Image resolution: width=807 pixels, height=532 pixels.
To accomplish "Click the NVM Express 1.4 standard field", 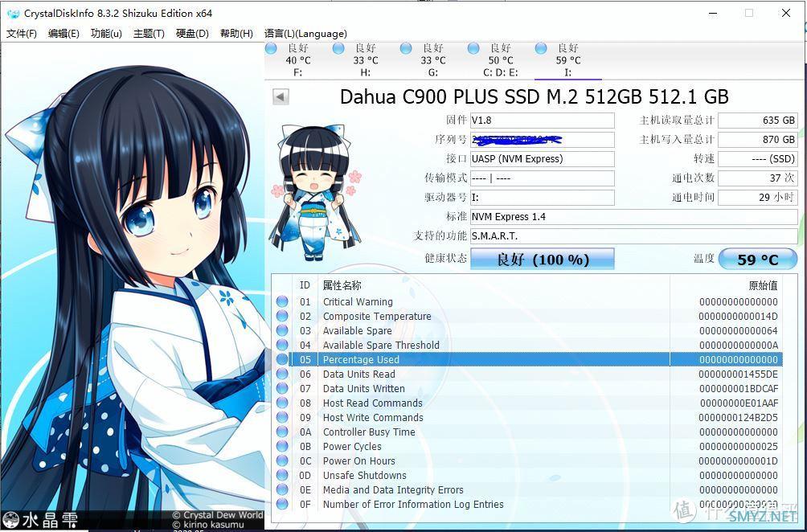I will tap(634, 217).
